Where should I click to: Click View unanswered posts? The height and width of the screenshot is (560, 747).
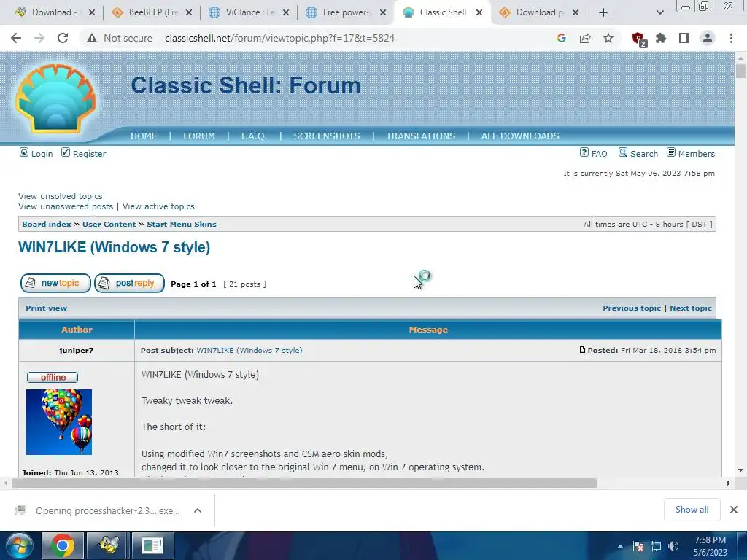(x=66, y=206)
